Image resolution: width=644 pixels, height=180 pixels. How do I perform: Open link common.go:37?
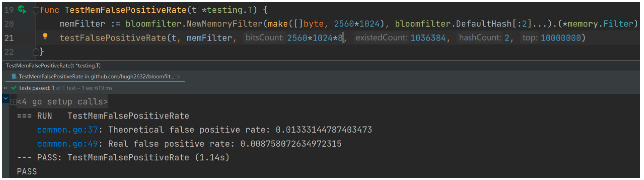68,130
